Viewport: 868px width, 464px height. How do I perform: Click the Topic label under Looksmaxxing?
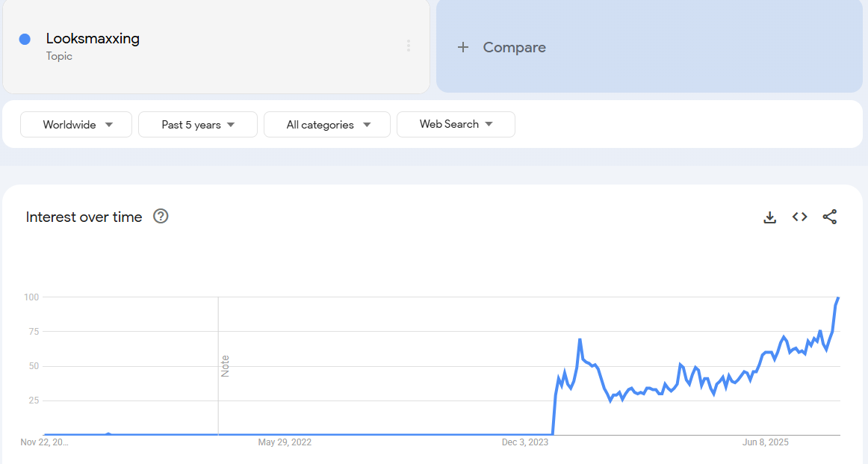pos(59,56)
